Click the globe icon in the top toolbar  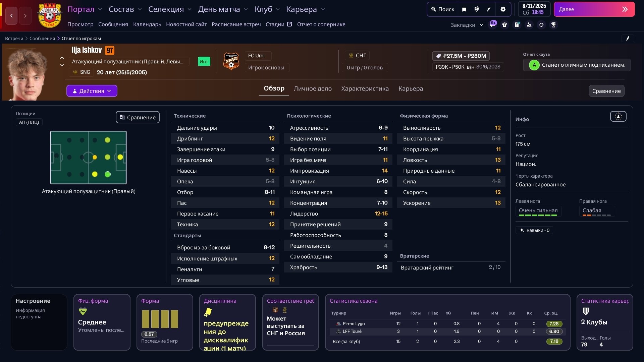click(477, 9)
